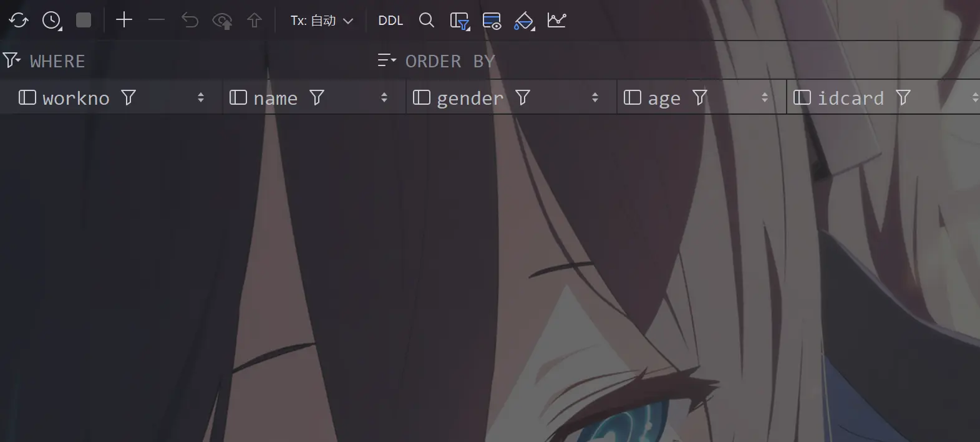The image size is (980, 442).
Task: Open filter for the workno column
Action: [129, 97]
